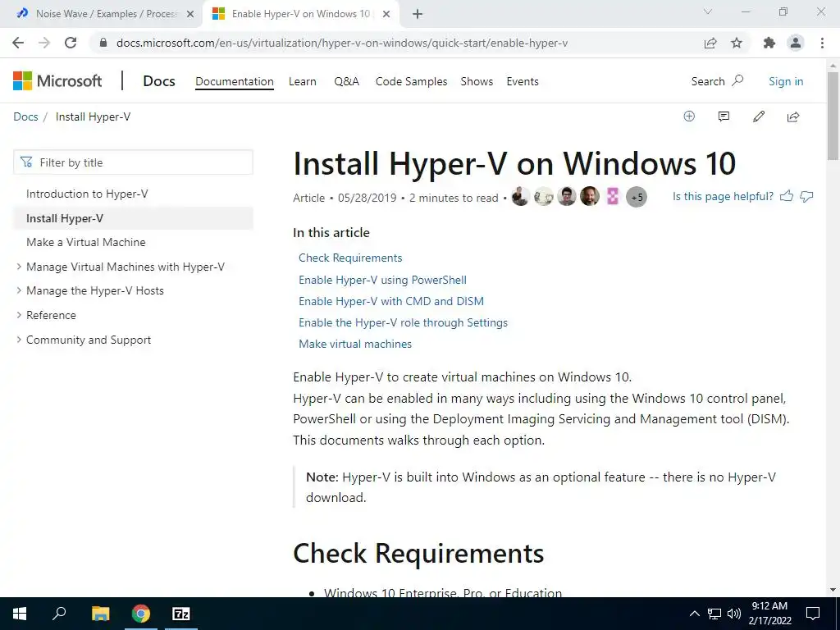Open Make a Virtual Machine in sidebar
The image size is (840, 630).
tap(85, 242)
